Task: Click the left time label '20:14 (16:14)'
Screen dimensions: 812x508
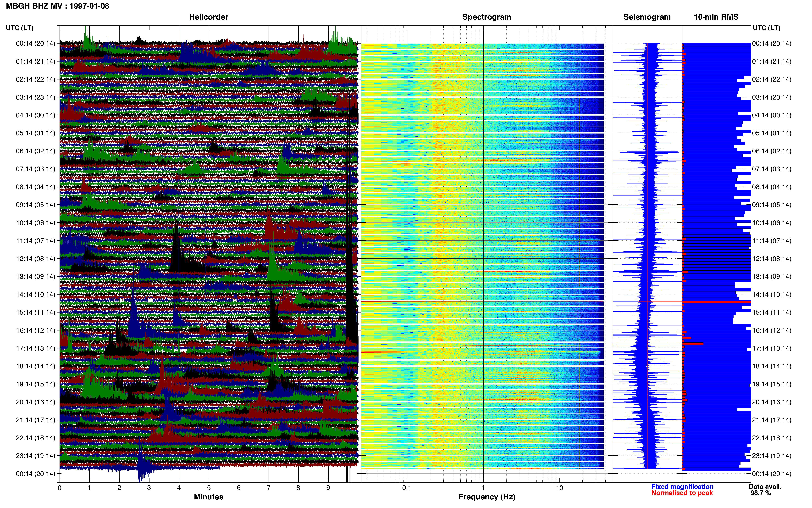Action: coord(36,402)
